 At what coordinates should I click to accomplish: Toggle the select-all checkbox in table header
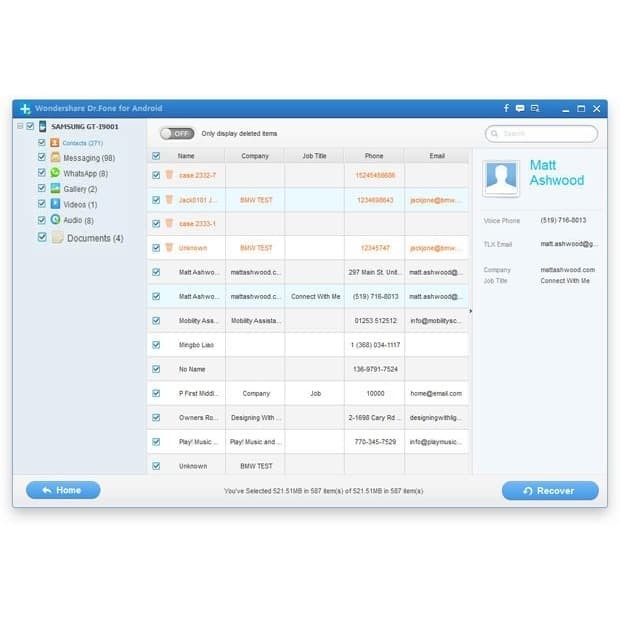tap(156, 156)
